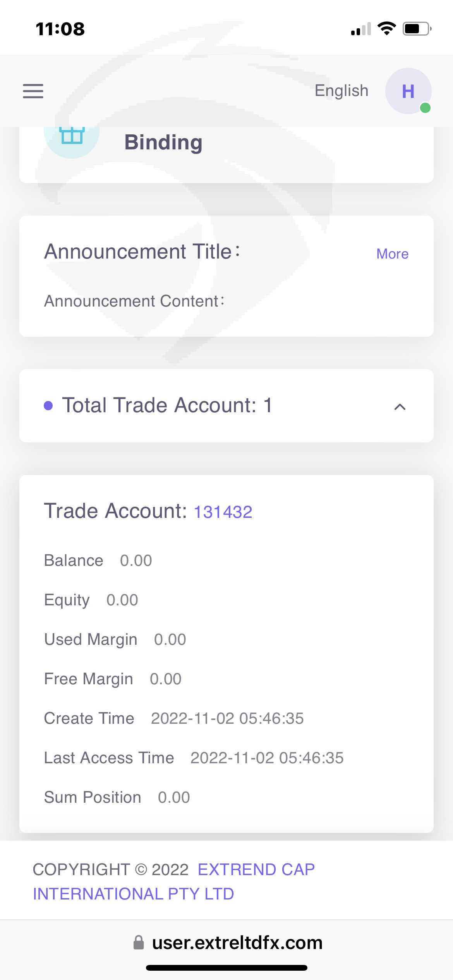Screen dimensions: 453x980
Task: Open the Binding menu item
Action: pos(163,142)
